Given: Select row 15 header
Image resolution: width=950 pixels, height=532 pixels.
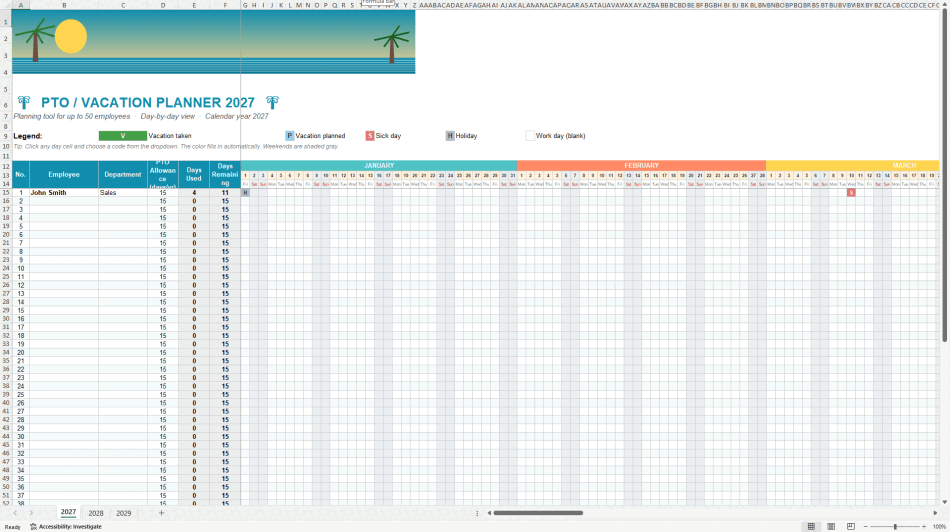Looking at the screenshot, I should [5, 193].
